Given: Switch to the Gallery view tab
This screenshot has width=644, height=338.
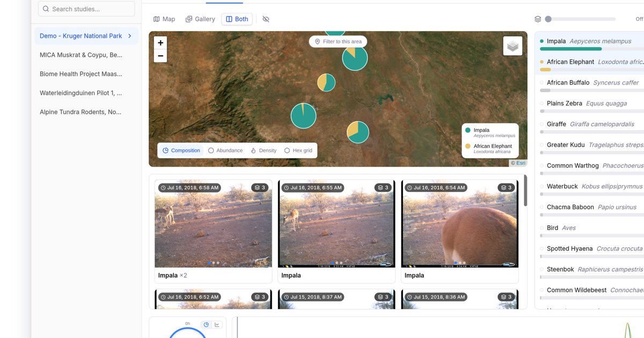Looking at the screenshot, I should pyautogui.click(x=200, y=19).
